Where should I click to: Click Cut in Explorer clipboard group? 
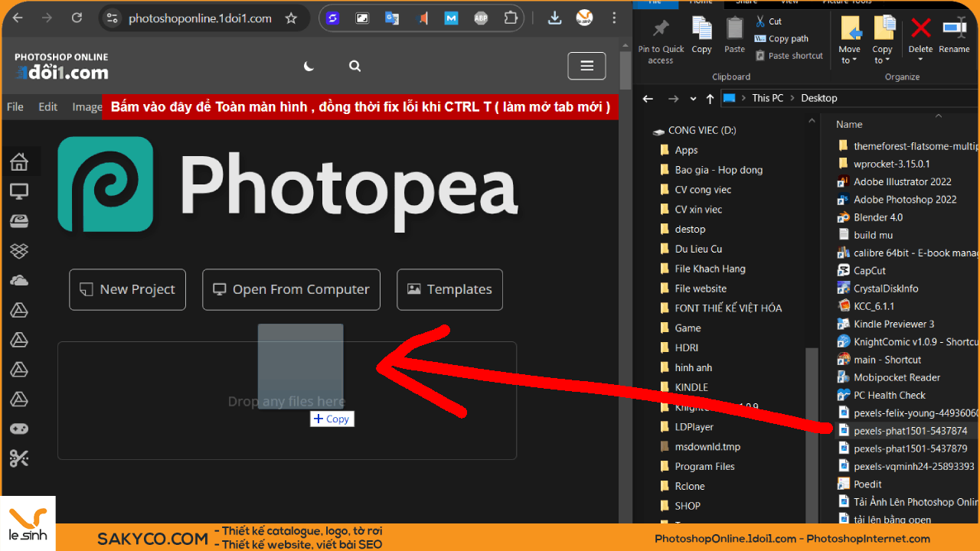(x=769, y=21)
